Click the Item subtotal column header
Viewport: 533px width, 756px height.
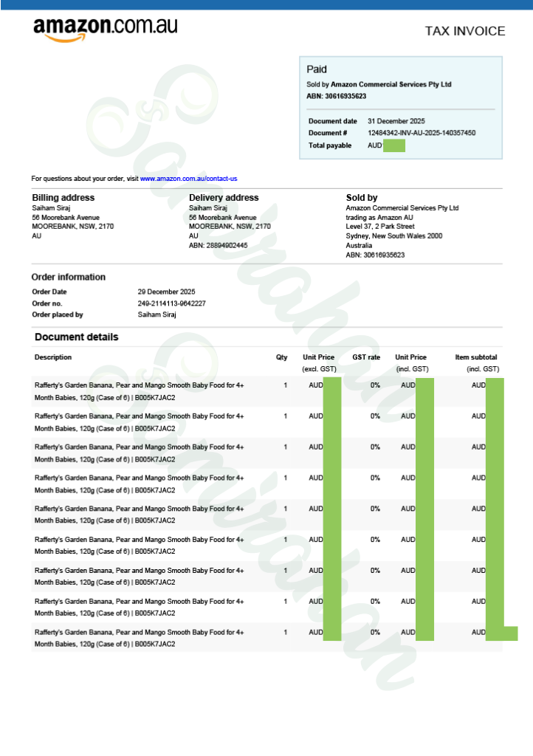[x=476, y=357]
